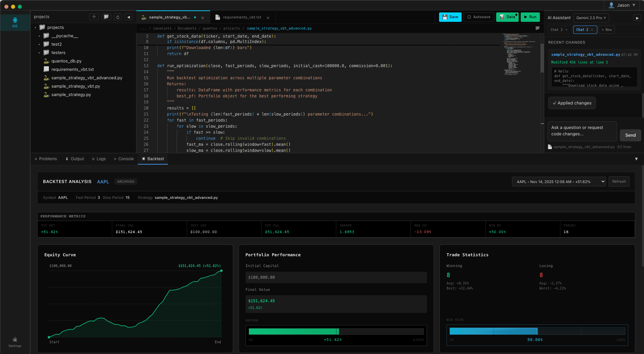The image size is (644, 354).
Task: Enable Autosave
Action: (x=478, y=17)
